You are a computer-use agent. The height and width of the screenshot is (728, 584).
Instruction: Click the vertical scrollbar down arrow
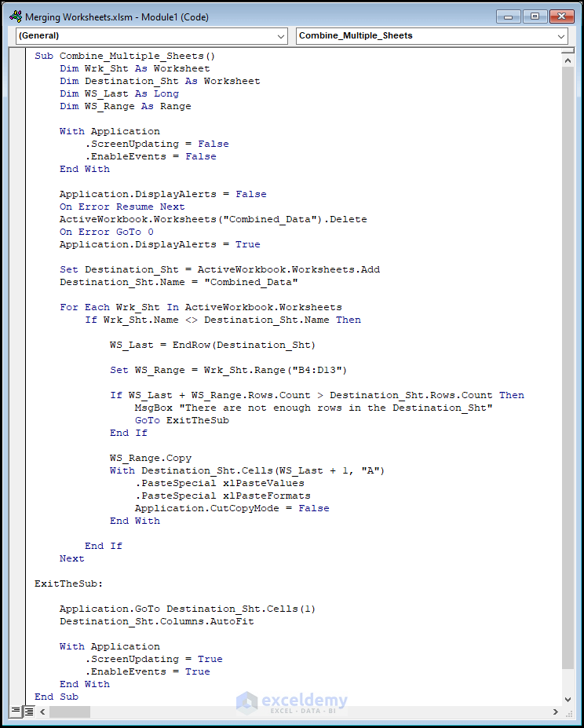pos(568,699)
